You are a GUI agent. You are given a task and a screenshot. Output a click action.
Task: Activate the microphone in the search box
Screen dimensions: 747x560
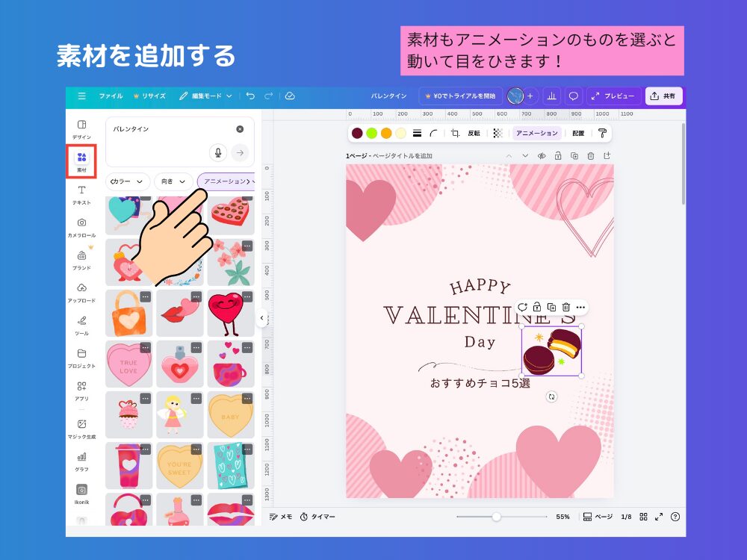tap(217, 152)
